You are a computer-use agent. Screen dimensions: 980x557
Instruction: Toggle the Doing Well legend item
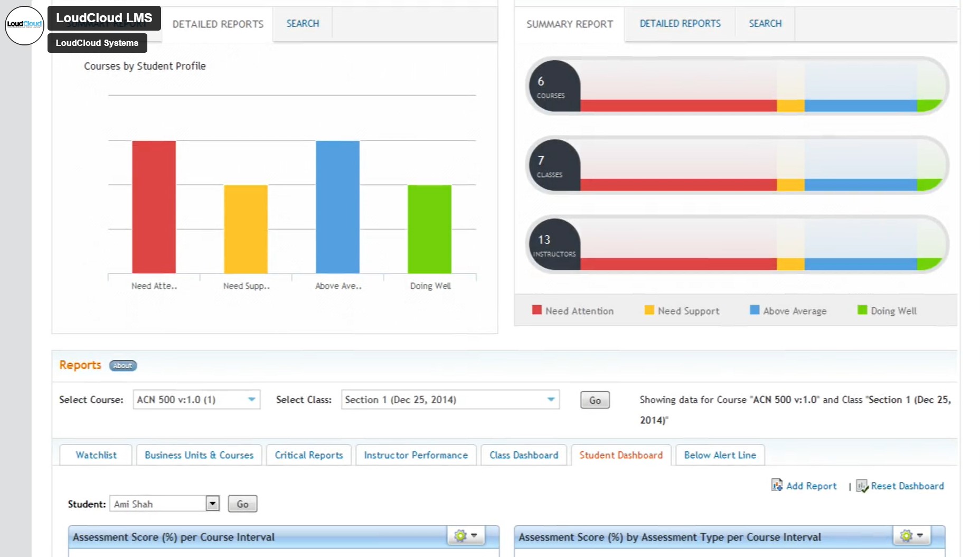point(887,311)
